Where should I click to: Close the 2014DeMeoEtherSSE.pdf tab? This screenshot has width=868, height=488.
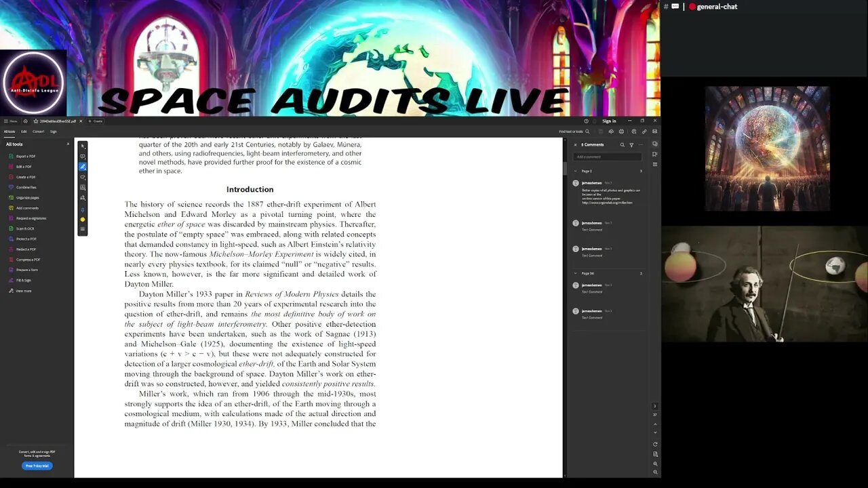tap(81, 121)
